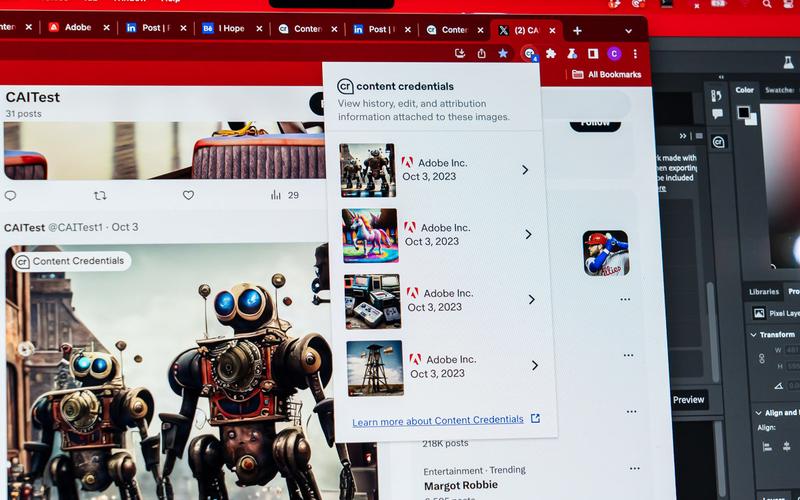Viewport: 800px width, 500px height.
Task: Open more options next to Margot Robbie trend
Action: tap(635, 468)
